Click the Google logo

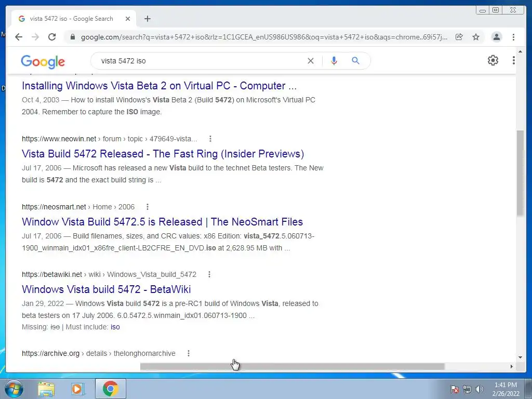43,62
